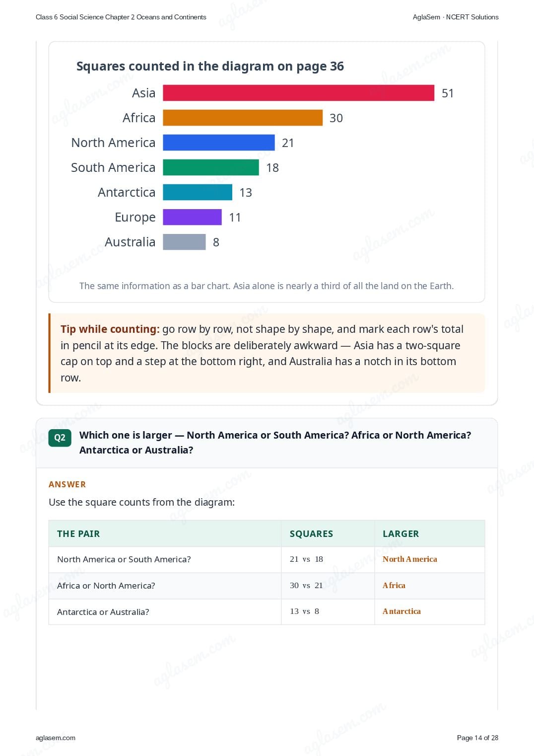Click the LARGER column header
The height and width of the screenshot is (756, 534).
click(x=400, y=533)
